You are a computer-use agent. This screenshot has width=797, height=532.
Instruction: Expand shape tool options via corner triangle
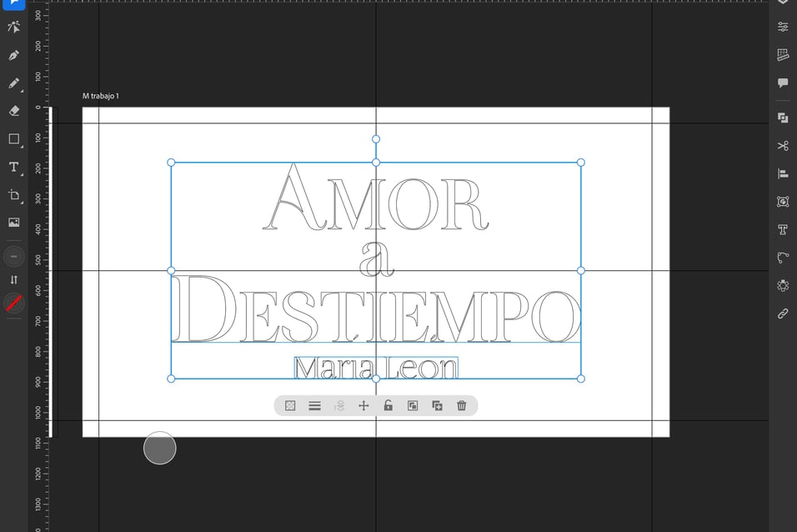(x=22, y=147)
